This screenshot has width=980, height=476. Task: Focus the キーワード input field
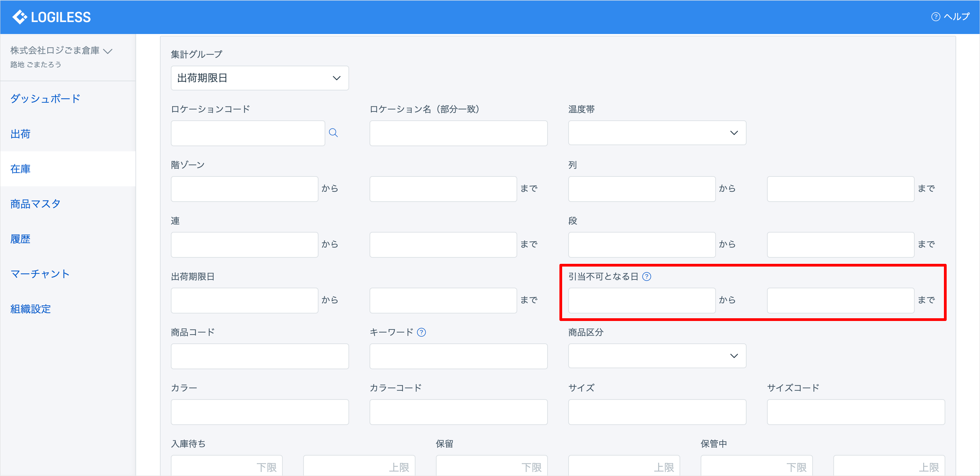(458, 356)
